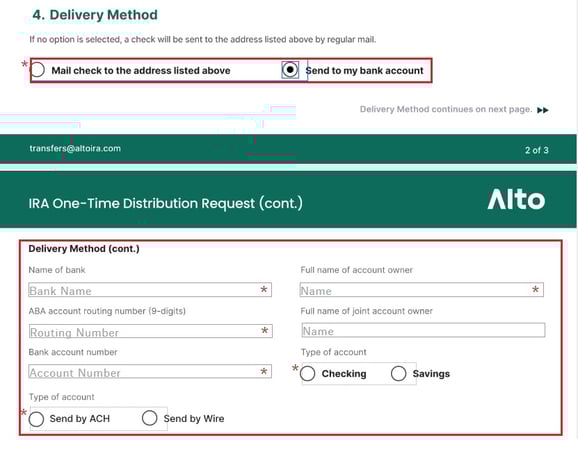Image resolution: width=578 pixels, height=456 pixels.
Task: Click the Routing Number input field
Action: [150, 331]
